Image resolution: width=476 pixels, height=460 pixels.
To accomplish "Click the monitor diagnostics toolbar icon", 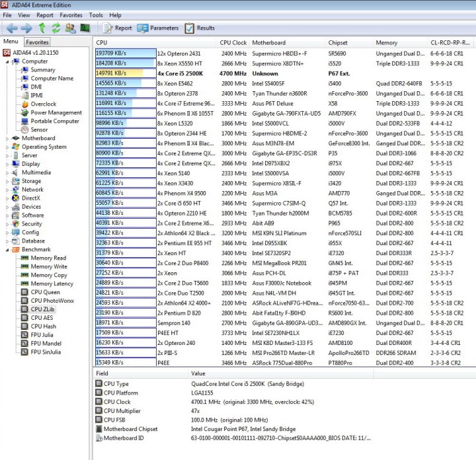I will [x=85, y=28].
